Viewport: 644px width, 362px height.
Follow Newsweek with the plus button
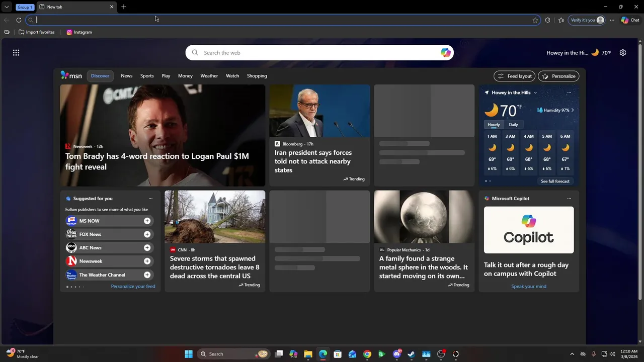147,261
